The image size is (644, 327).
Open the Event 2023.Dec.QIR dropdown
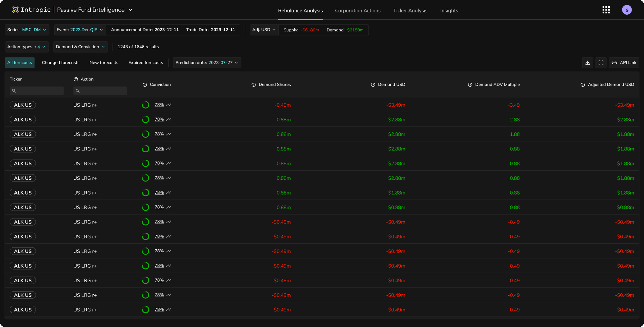(80, 30)
